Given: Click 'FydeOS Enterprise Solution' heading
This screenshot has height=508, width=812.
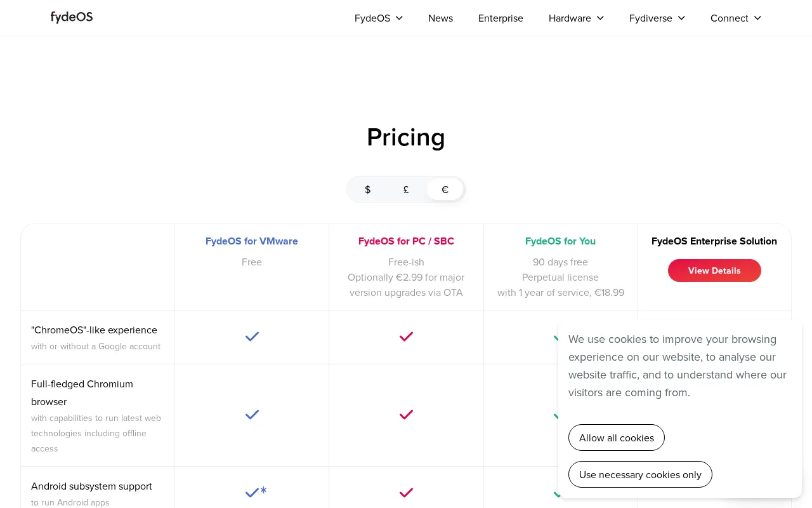Looking at the screenshot, I should 714,241.
